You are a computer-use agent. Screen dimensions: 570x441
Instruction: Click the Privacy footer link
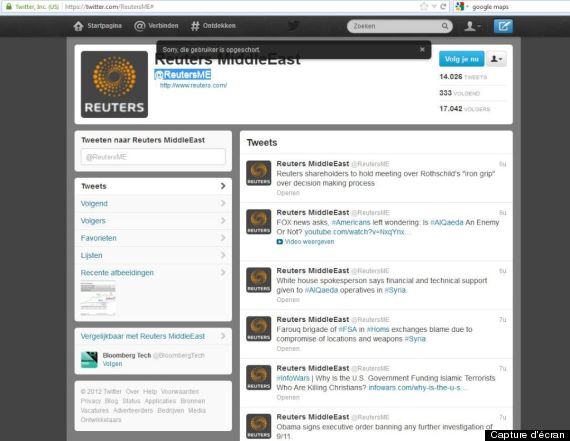tap(91, 401)
